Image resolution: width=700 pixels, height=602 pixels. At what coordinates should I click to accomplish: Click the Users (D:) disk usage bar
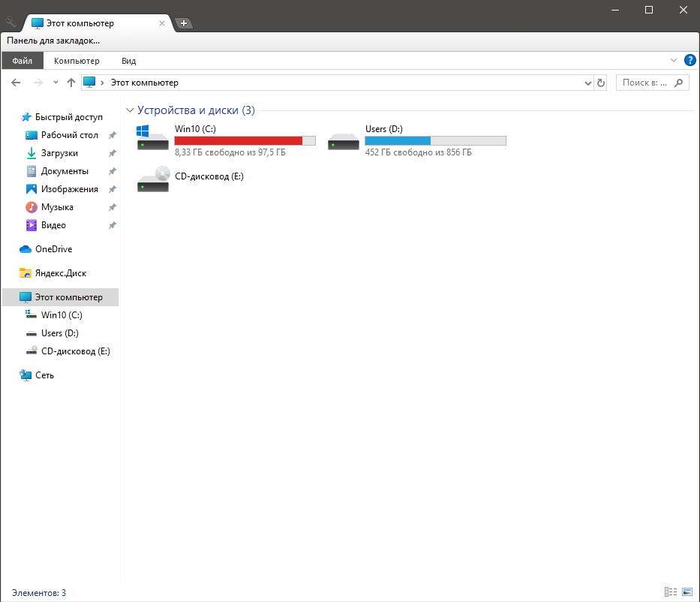coord(435,140)
